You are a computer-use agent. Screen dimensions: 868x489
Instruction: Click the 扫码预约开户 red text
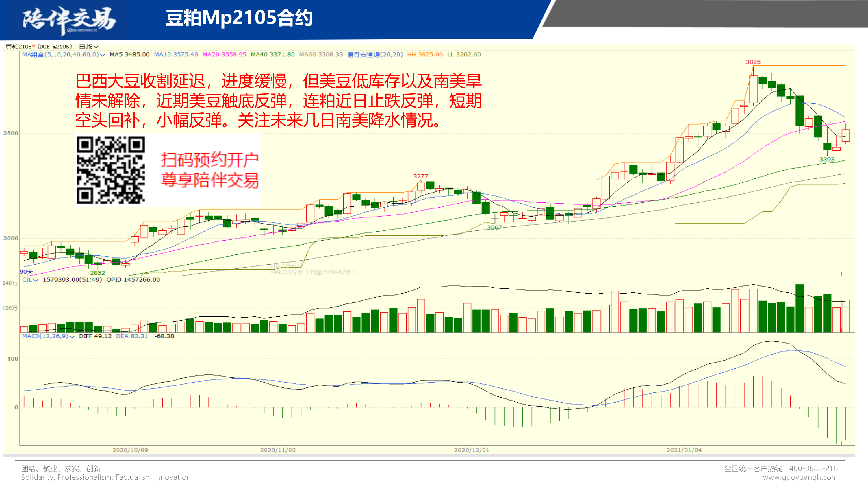coord(209,160)
